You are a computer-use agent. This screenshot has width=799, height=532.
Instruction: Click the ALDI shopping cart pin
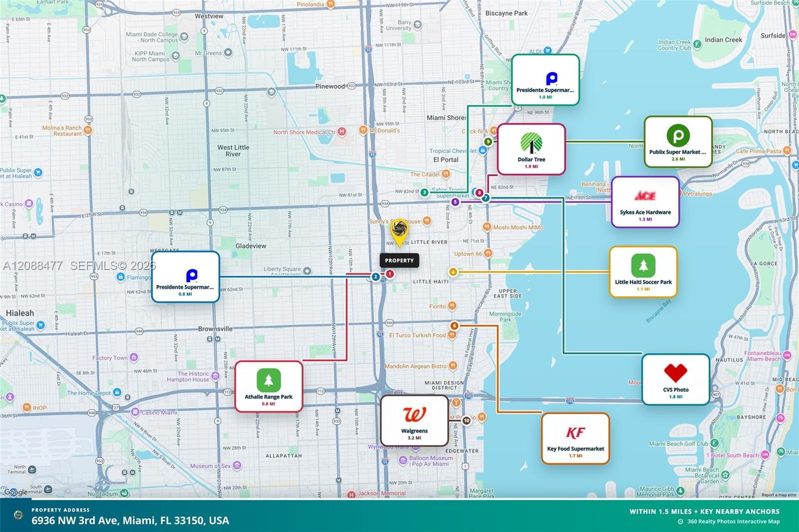[547, 51]
